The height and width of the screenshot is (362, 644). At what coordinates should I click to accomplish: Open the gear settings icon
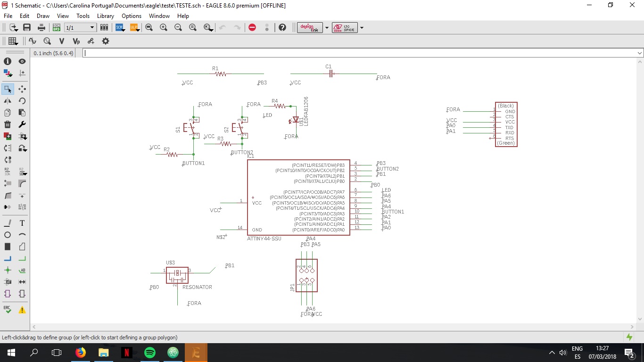pos(106,41)
